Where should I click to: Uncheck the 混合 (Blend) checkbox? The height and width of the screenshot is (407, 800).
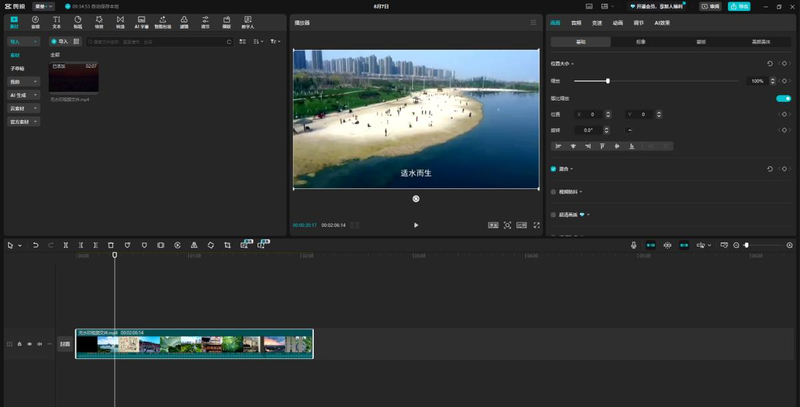pyautogui.click(x=553, y=169)
